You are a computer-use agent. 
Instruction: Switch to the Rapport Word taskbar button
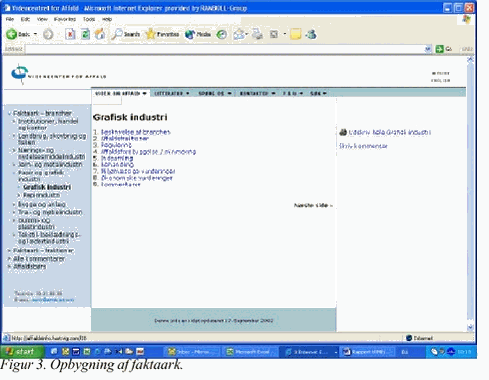[367, 352]
